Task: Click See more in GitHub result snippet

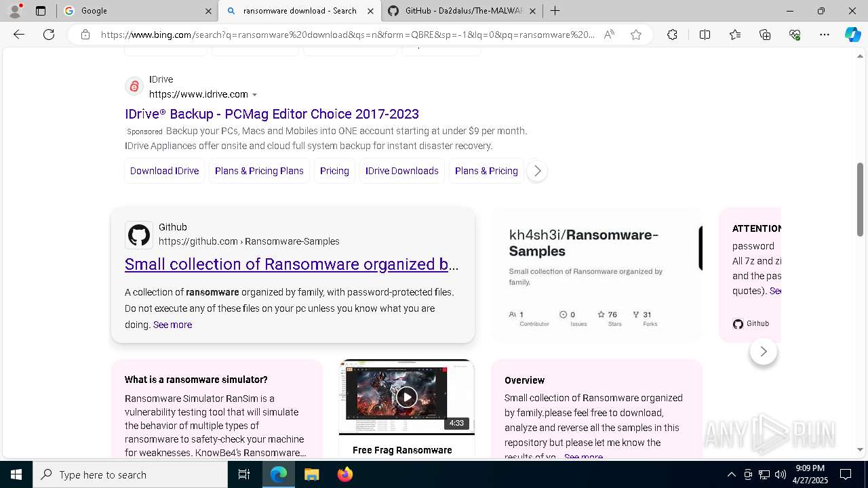Action: pyautogui.click(x=172, y=325)
